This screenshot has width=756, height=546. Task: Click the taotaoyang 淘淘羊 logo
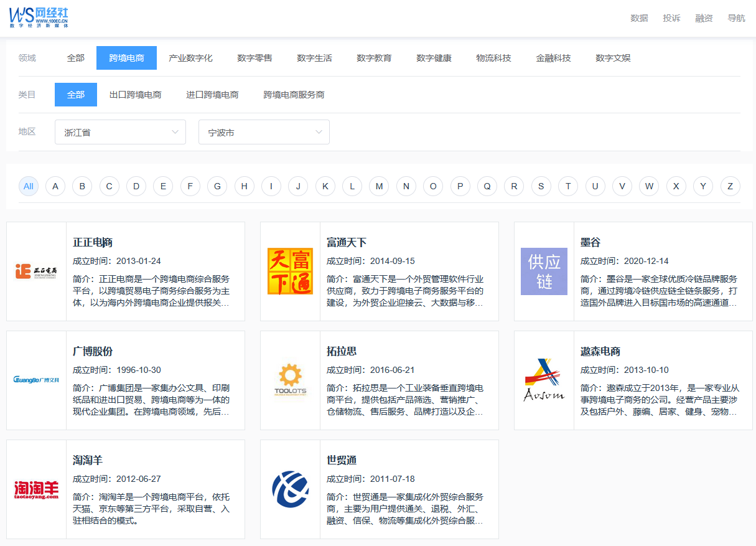pyautogui.click(x=36, y=489)
